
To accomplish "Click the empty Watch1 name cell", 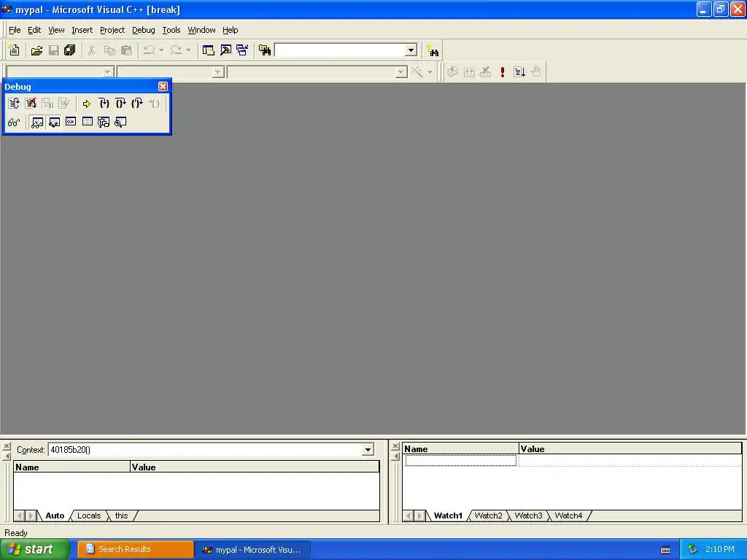I will 461,461.
